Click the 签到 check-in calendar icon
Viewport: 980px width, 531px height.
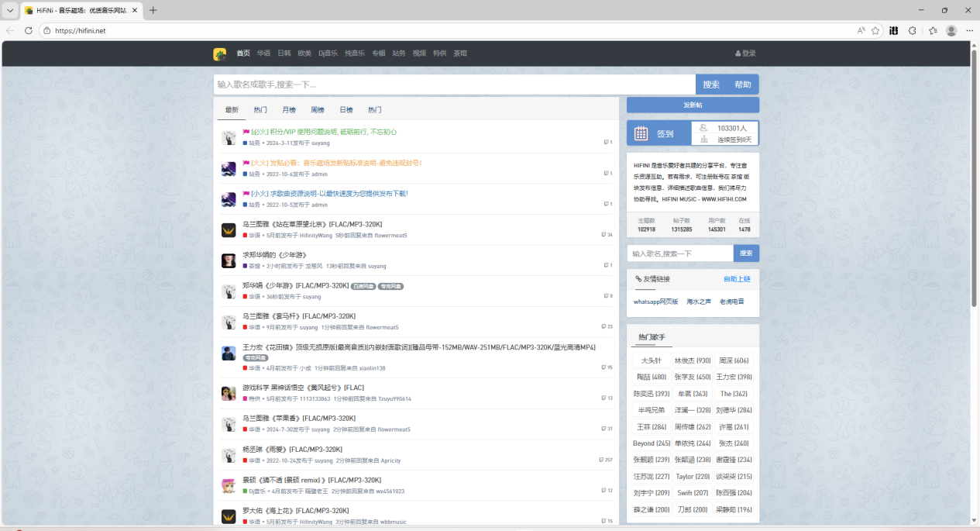[641, 133]
